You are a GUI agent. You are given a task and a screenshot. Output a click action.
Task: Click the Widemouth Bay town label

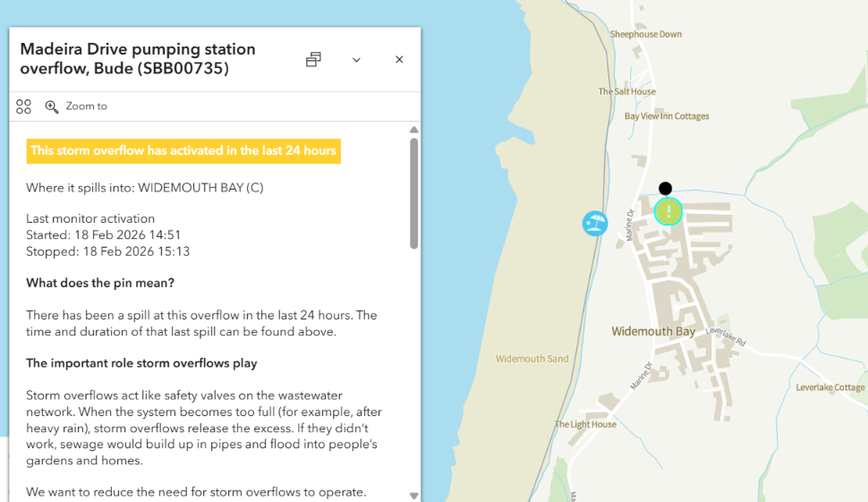[x=653, y=332]
